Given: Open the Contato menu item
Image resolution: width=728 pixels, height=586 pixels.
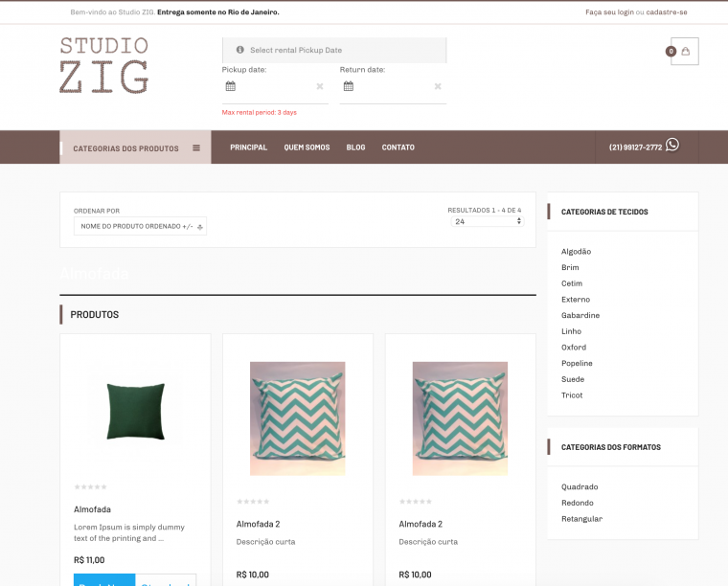Looking at the screenshot, I should [x=398, y=147].
